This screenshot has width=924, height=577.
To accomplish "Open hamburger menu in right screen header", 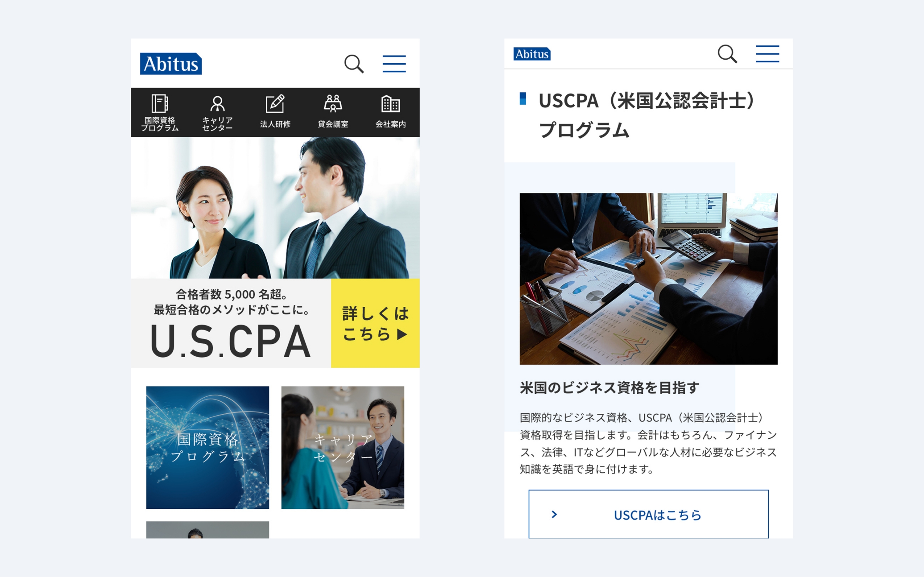I will [x=767, y=54].
